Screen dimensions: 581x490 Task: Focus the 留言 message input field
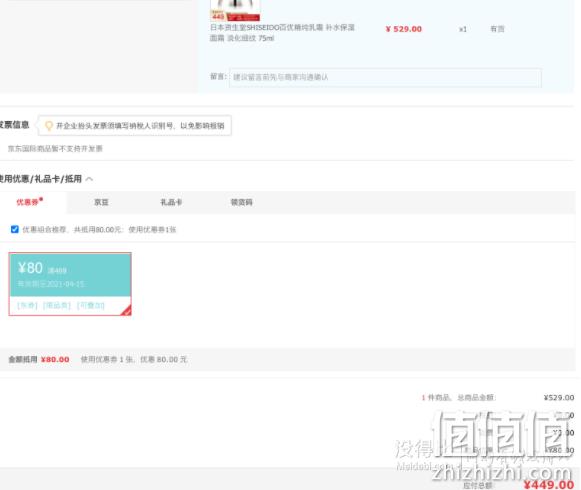[x=385, y=77]
